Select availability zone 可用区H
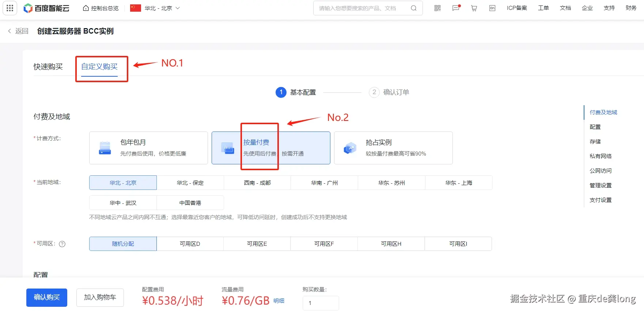Screen dimensions: 644x313 coord(391,244)
